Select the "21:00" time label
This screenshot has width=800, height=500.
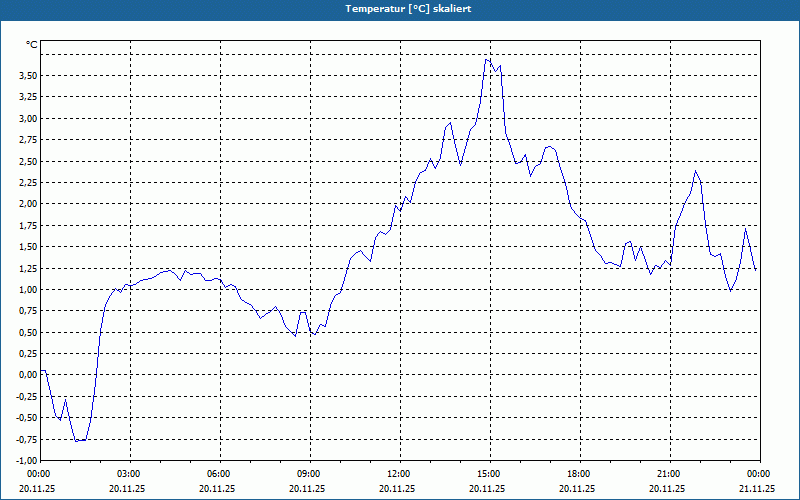click(668, 474)
